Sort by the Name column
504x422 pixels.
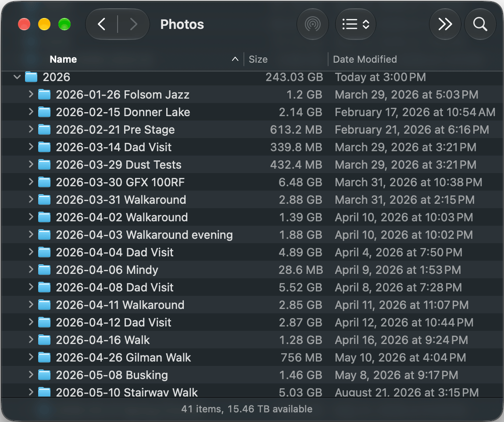(x=63, y=60)
